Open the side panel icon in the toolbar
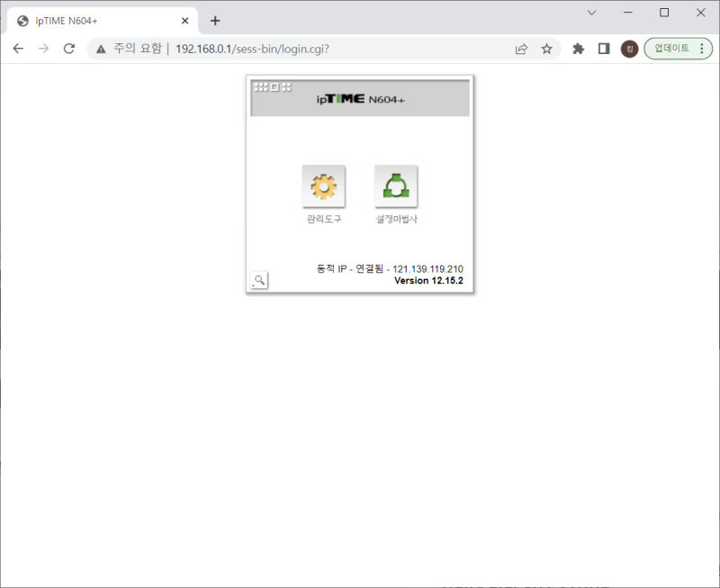This screenshot has height=588, width=720. coord(603,49)
